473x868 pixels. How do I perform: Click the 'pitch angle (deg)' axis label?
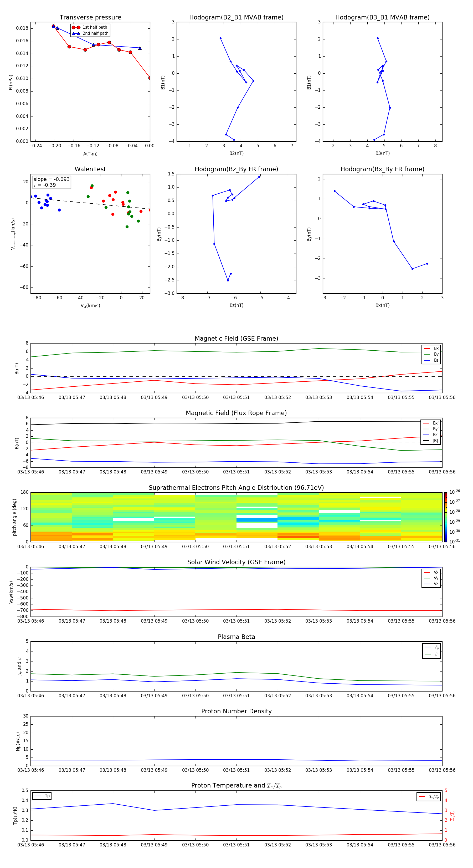pos(14,517)
